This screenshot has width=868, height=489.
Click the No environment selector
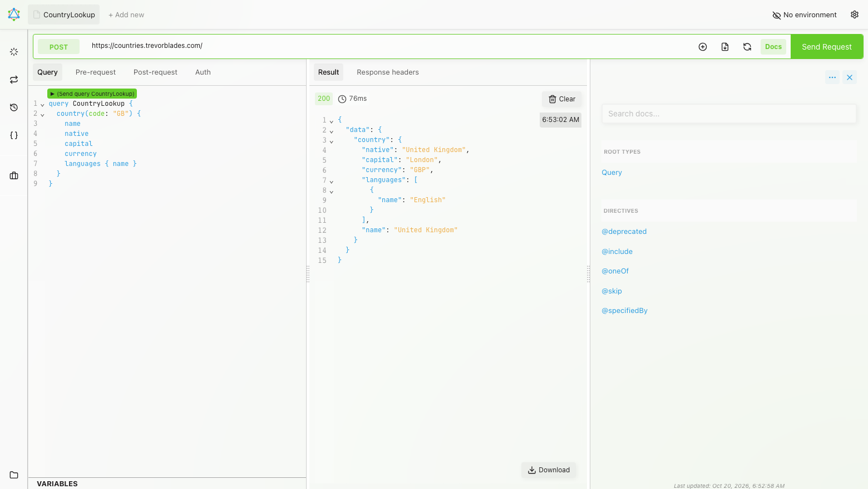click(805, 15)
